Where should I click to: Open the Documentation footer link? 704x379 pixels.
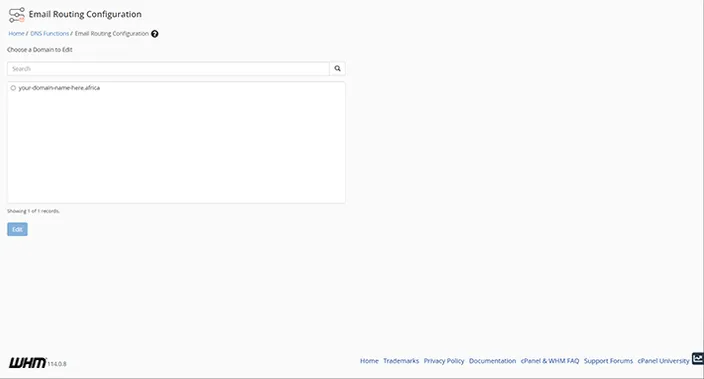coord(493,361)
